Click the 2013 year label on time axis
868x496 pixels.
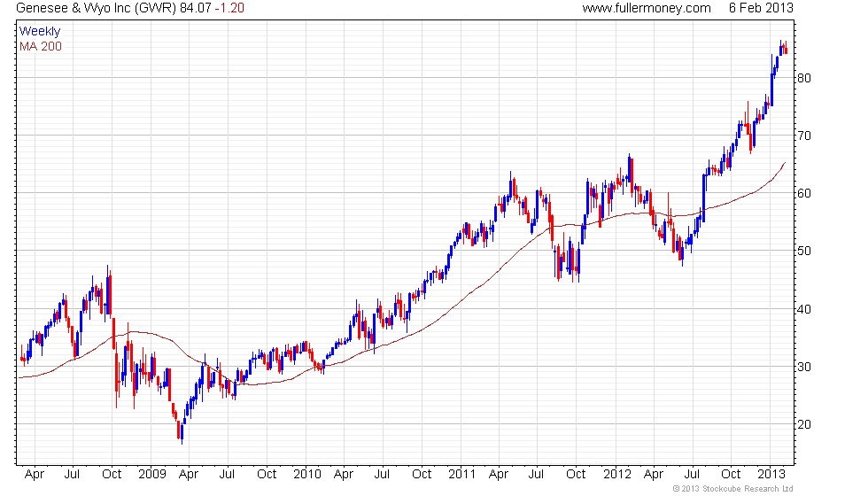(771, 474)
